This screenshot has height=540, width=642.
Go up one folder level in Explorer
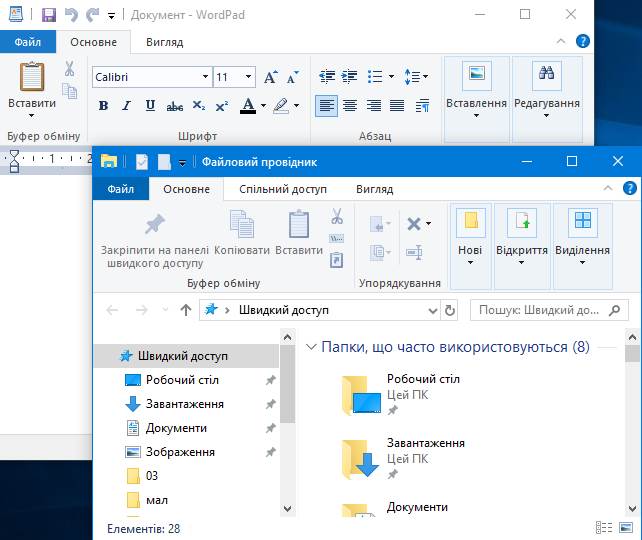tap(186, 310)
